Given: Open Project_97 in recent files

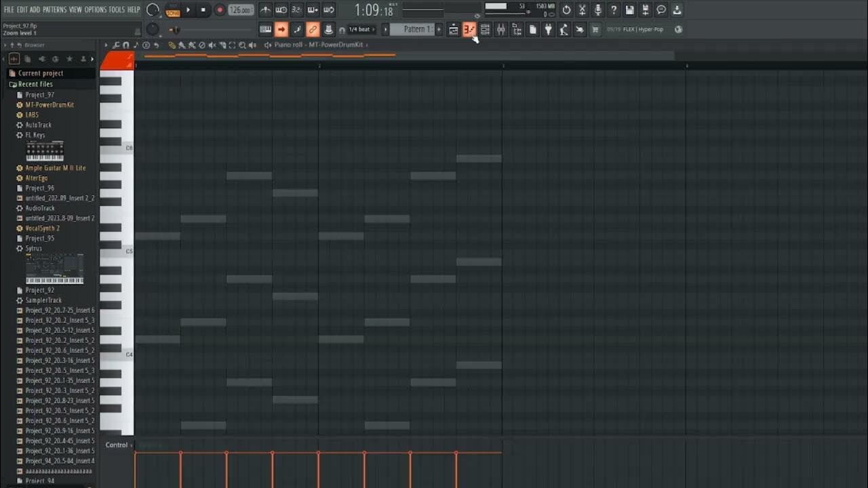Looking at the screenshot, I should coord(40,95).
